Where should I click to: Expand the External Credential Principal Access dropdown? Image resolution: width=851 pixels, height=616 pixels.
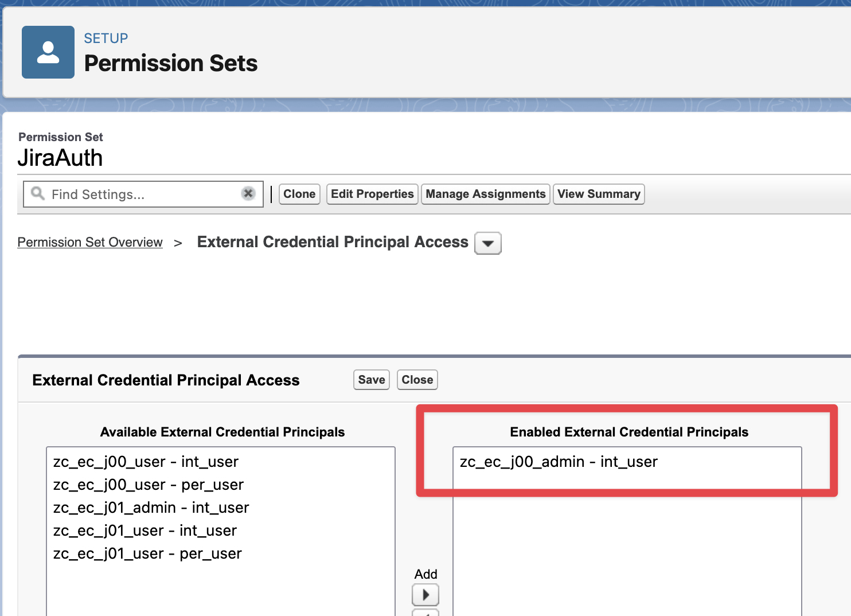(x=488, y=243)
